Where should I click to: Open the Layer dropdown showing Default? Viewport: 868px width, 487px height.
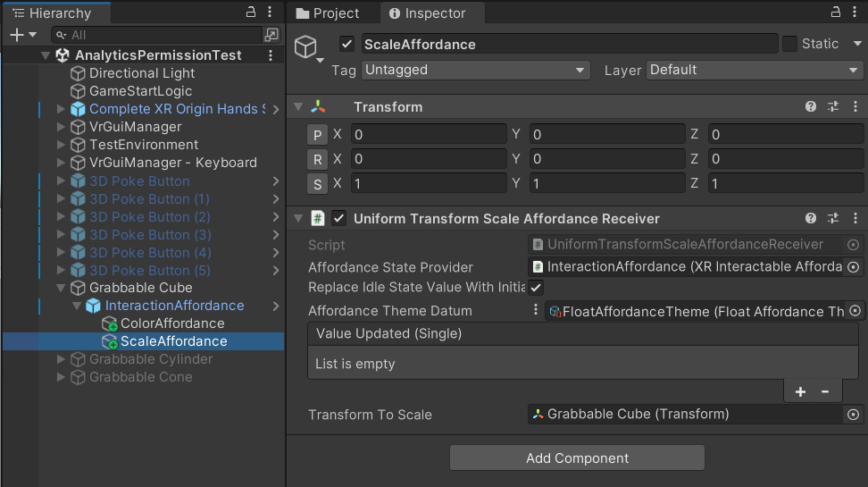pos(753,70)
